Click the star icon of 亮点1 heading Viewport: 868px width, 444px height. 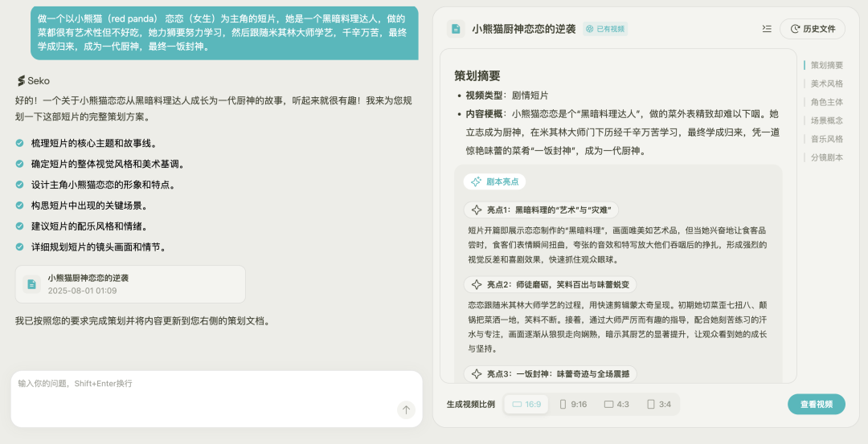(x=476, y=210)
